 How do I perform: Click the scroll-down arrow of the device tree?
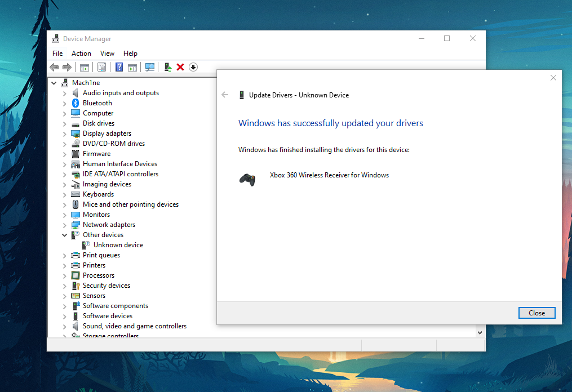point(480,332)
